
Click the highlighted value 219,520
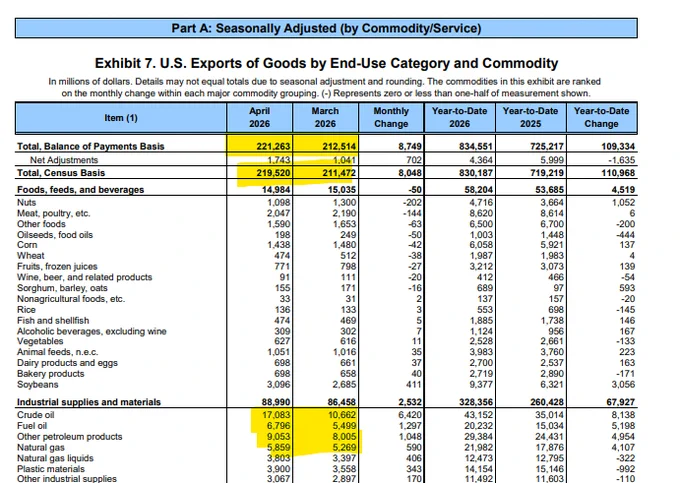tap(273, 173)
